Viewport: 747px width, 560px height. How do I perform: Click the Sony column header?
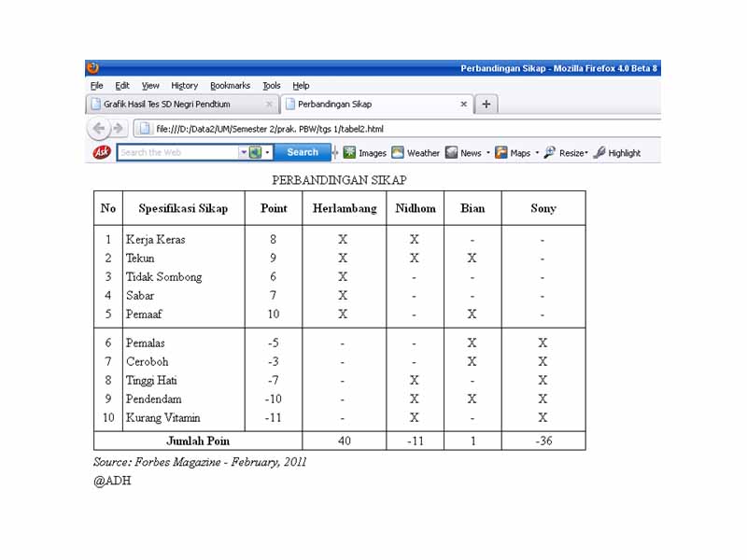click(x=543, y=208)
